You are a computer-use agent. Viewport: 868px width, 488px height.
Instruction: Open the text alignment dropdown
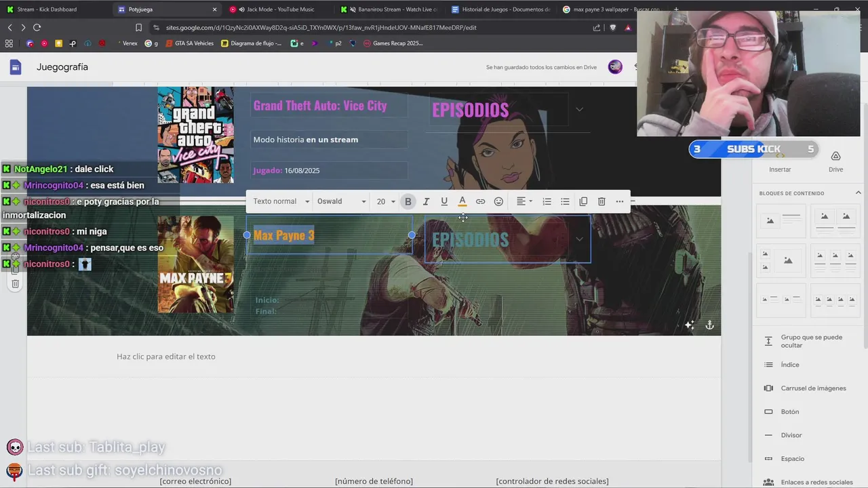pos(524,201)
